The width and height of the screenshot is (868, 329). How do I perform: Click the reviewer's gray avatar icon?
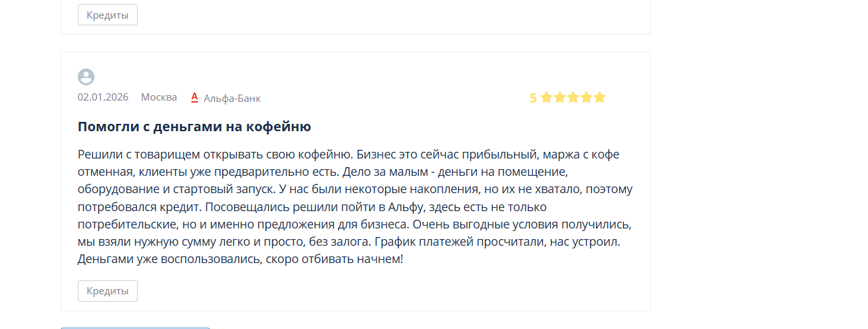point(86,77)
